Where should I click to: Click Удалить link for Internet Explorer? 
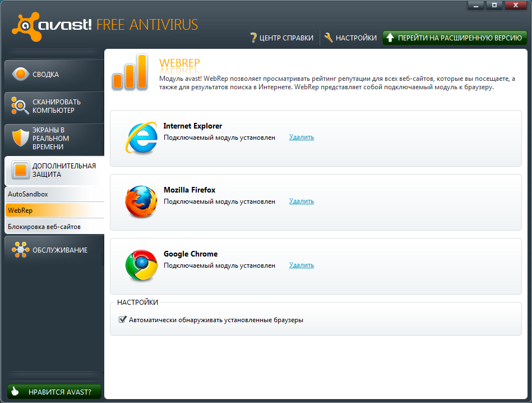tap(302, 137)
